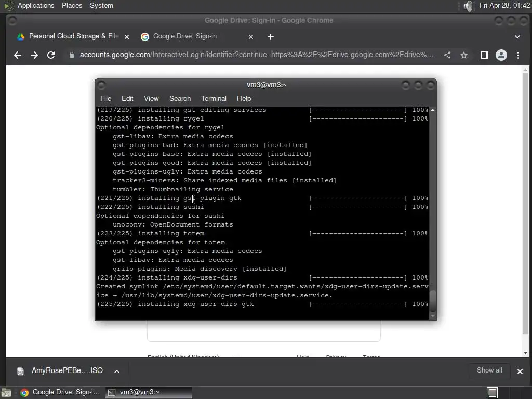532x399 pixels.
Task: Open the Terminal menu in terminal
Action: tap(214, 98)
